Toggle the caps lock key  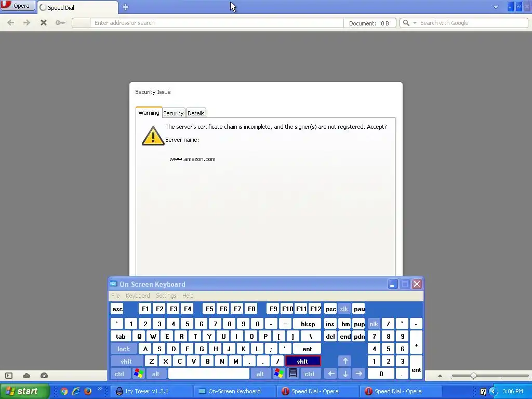(124, 349)
